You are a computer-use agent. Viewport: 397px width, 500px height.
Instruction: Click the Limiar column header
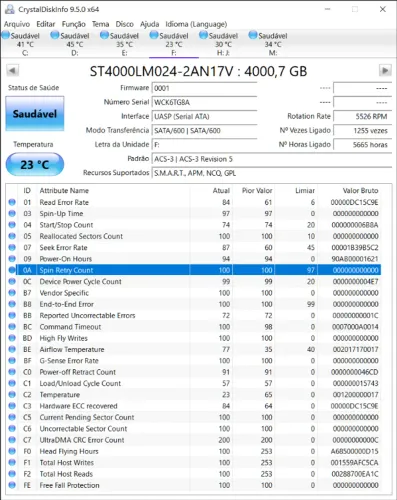point(305,191)
